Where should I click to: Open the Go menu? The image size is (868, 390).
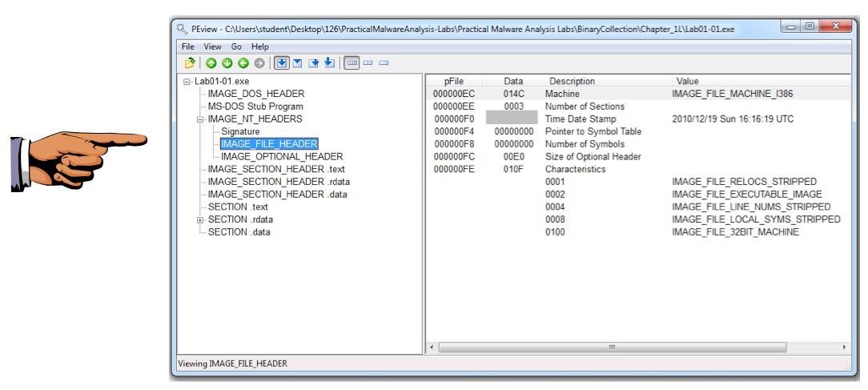click(x=236, y=46)
